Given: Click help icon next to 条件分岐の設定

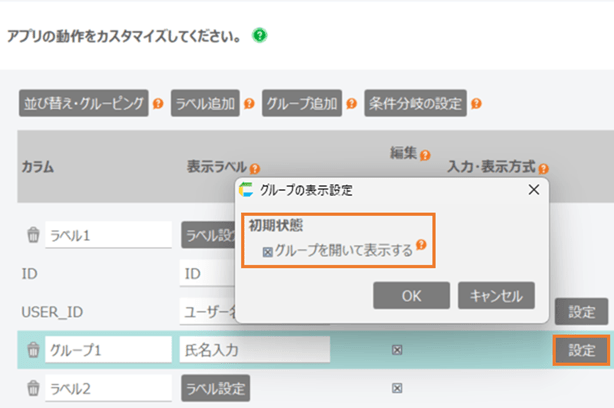Looking at the screenshot, I should pyautogui.click(x=476, y=104).
